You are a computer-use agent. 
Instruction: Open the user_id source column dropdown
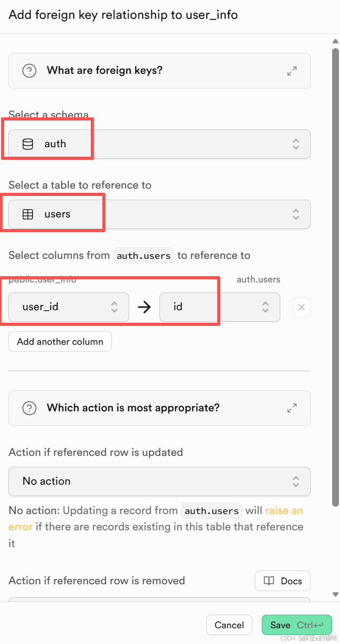point(69,307)
